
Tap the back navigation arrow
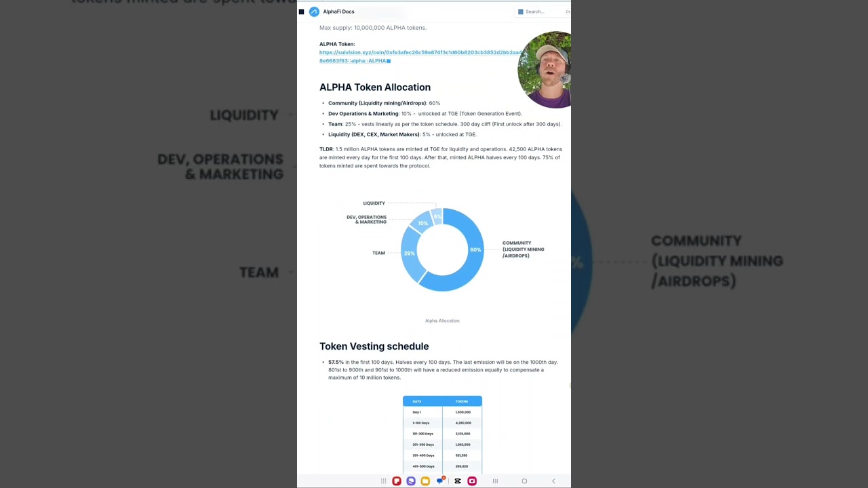pyautogui.click(x=553, y=481)
